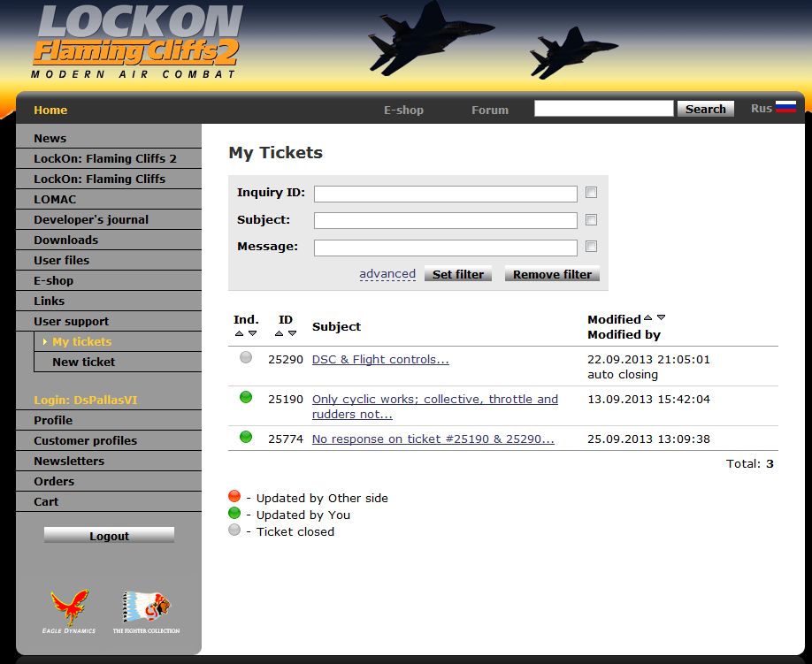Sort Ind. column ascending arrow
The image size is (812, 664).
[x=239, y=333]
